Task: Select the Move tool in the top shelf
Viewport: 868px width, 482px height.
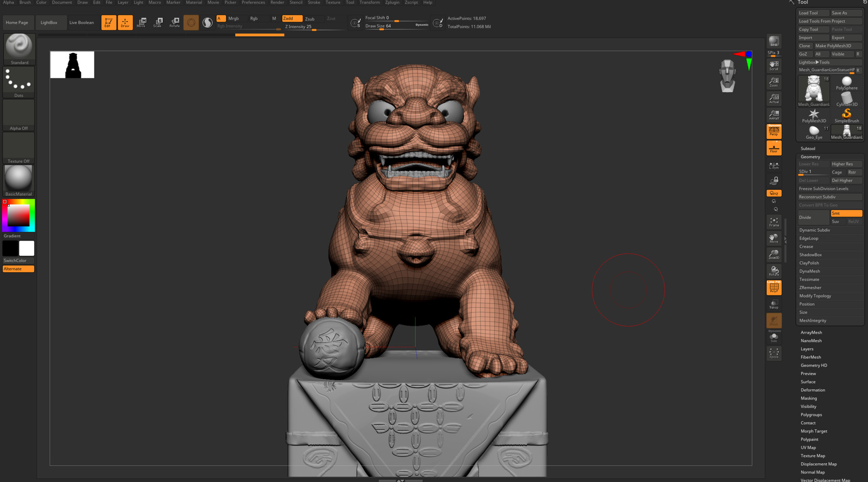Action: click(141, 22)
